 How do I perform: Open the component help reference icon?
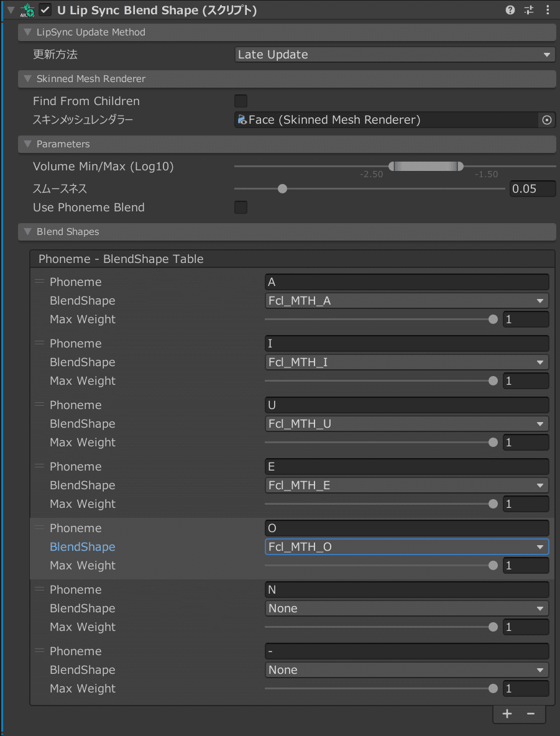point(510,11)
